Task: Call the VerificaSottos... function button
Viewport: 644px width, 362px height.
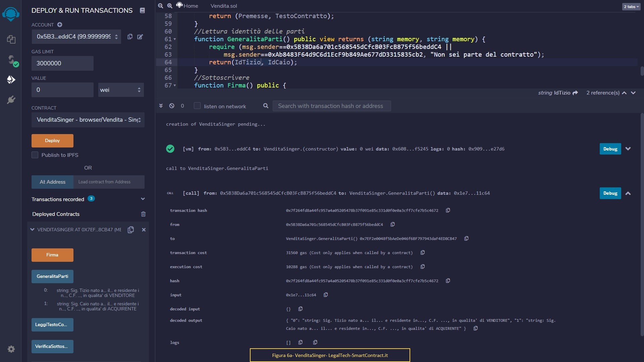Action: tap(52, 347)
